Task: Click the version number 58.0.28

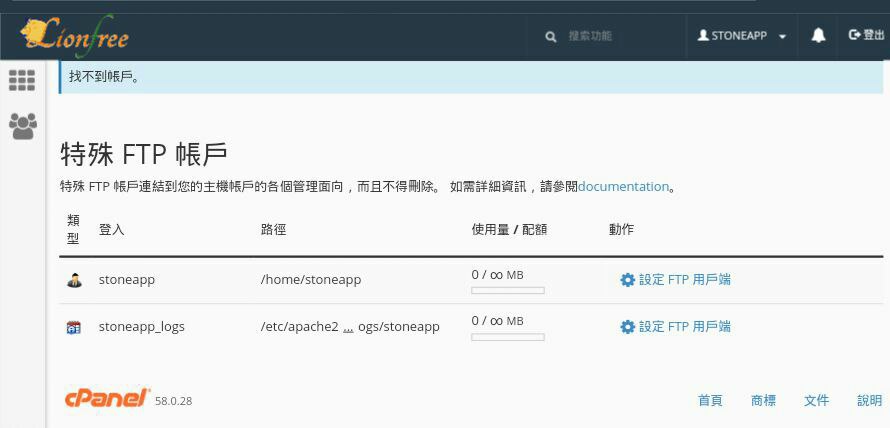Action: [174, 401]
